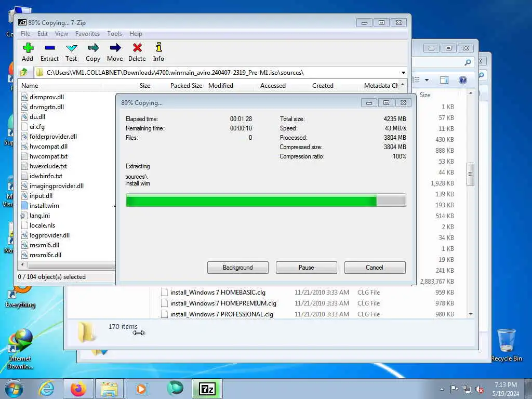This screenshot has width=532, height=399.
Task: Pause the copying operation
Action: (x=307, y=268)
